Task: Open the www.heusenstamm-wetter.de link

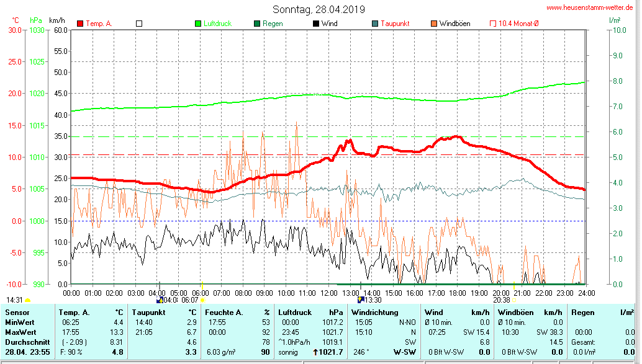Action: coord(590,7)
